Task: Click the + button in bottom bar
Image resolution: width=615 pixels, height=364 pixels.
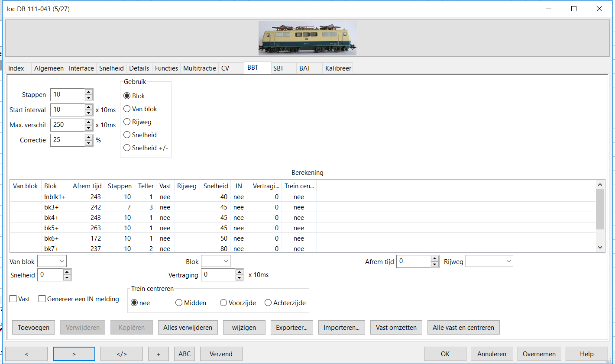Action: (x=159, y=354)
